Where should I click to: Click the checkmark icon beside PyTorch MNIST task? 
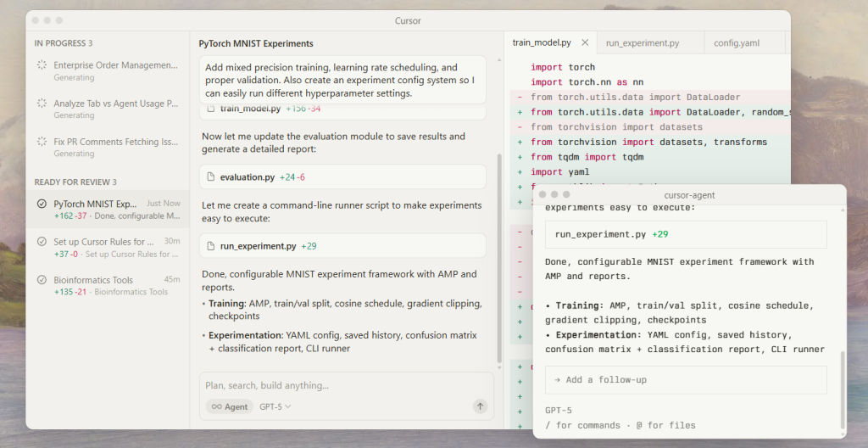(x=42, y=204)
